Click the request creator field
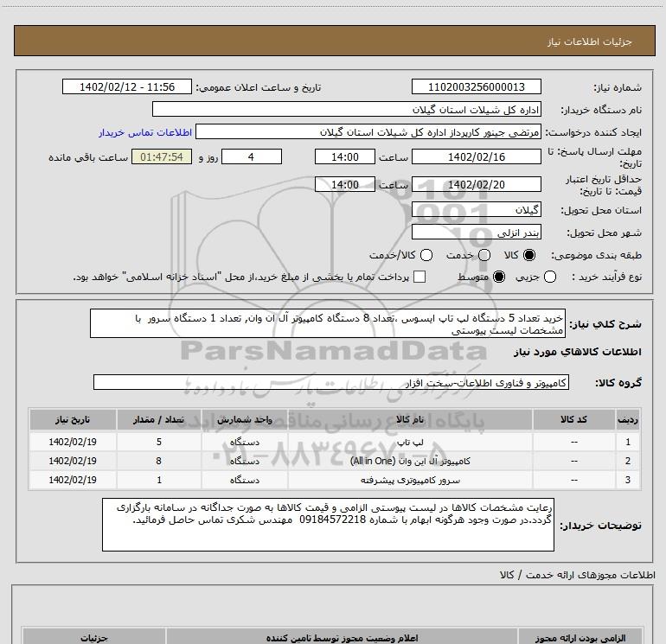This screenshot has height=644, width=666. (x=368, y=132)
